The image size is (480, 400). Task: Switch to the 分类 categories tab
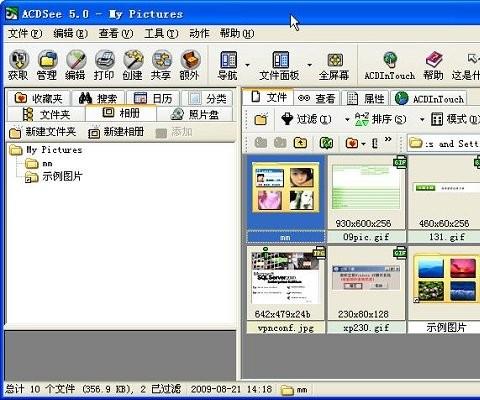tap(207, 98)
